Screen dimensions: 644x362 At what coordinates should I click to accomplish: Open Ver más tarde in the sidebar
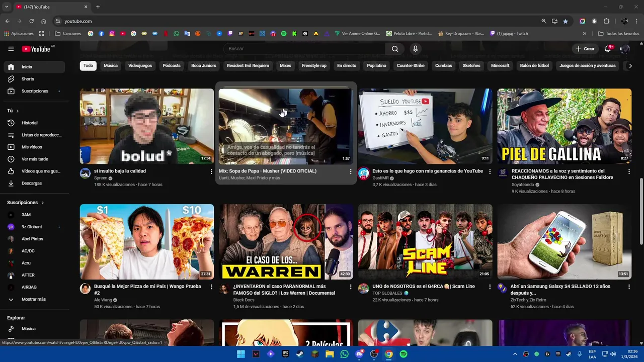[34, 159]
